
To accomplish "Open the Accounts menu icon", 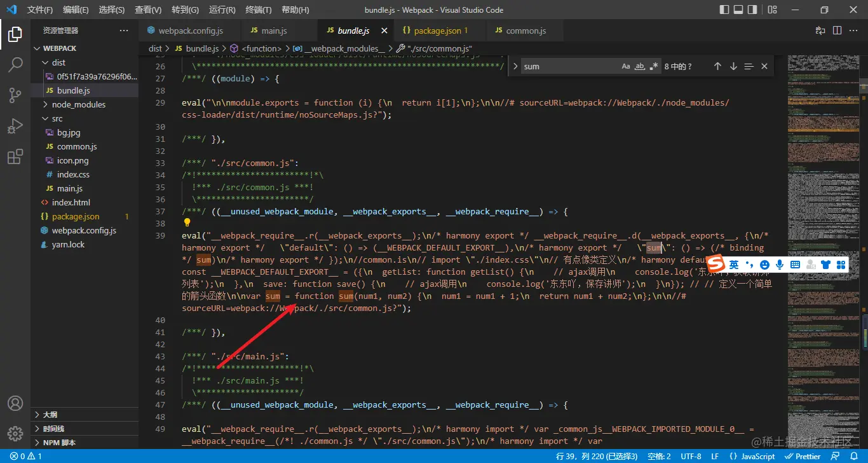I will [x=15, y=403].
